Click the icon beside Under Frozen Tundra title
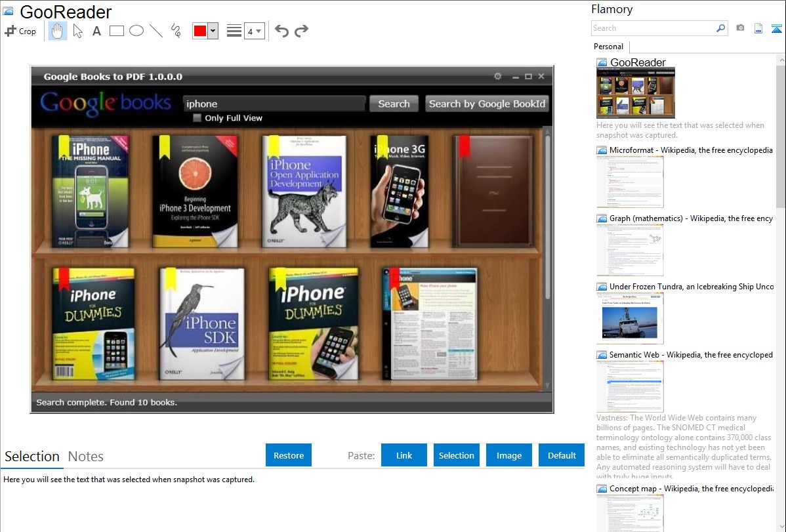This screenshot has height=532, width=786. tap(602, 286)
